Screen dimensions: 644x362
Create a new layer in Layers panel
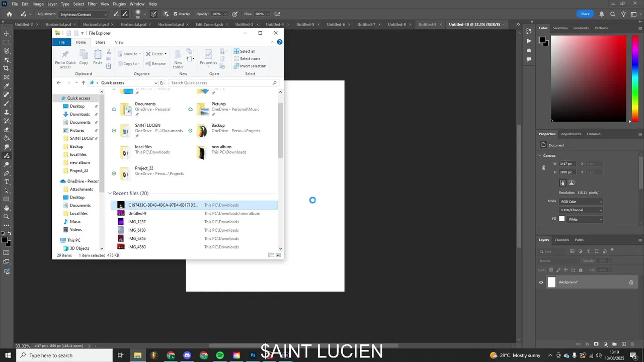tap(623, 344)
